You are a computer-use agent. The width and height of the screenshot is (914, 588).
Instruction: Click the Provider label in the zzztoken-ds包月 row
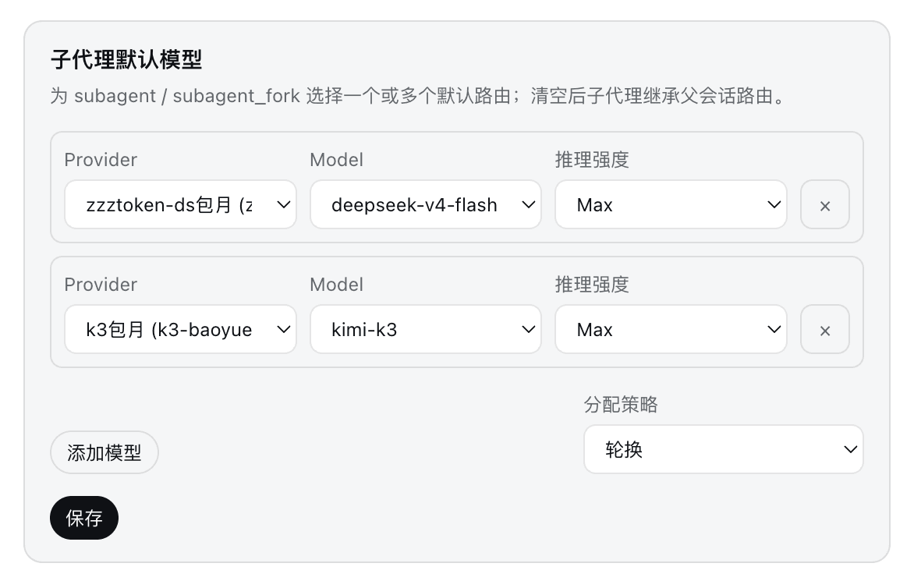pyautogui.click(x=101, y=160)
